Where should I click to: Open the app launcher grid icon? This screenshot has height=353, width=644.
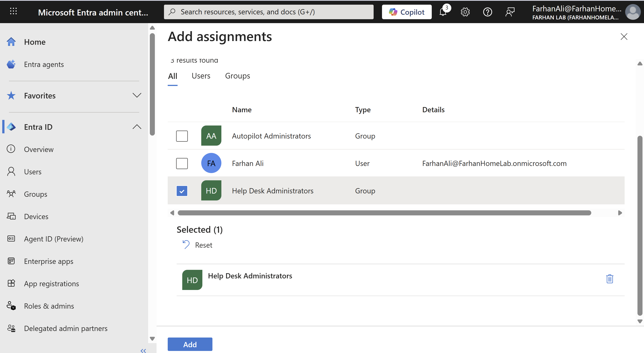(x=13, y=11)
